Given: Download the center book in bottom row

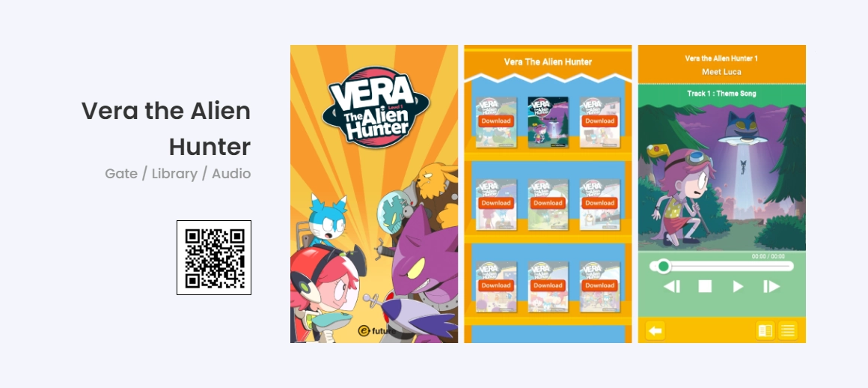Looking at the screenshot, I should 548,285.
